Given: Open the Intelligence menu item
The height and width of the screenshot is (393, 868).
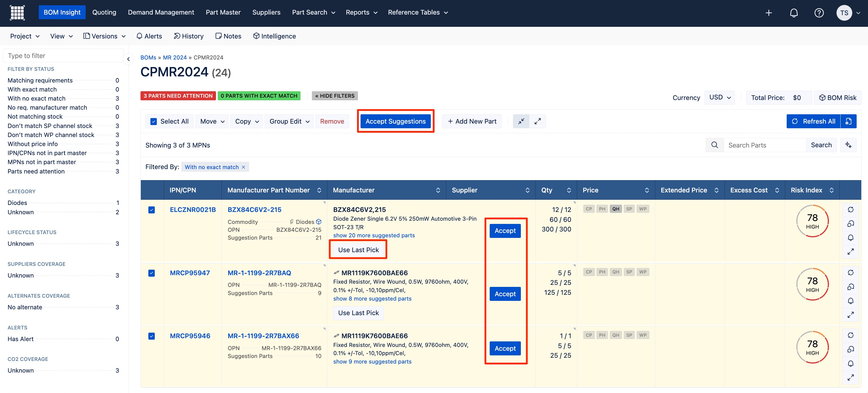Looking at the screenshot, I should [x=274, y=36].
